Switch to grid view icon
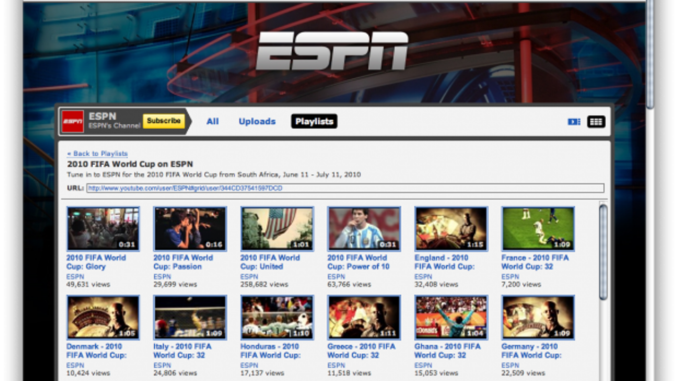The height and width of the screenshot is (381, 678). (x=596, y=122)
